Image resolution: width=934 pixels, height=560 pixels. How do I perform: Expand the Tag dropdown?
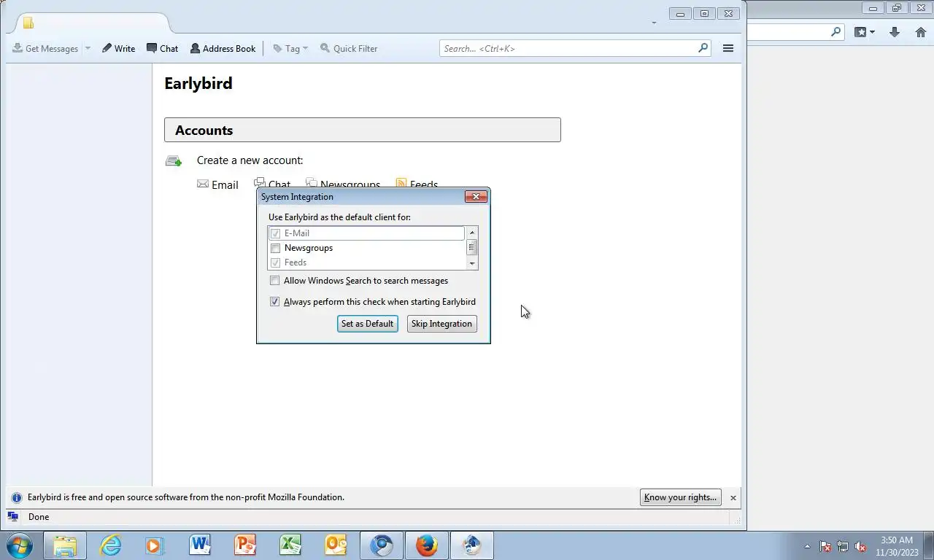[290, 48]
